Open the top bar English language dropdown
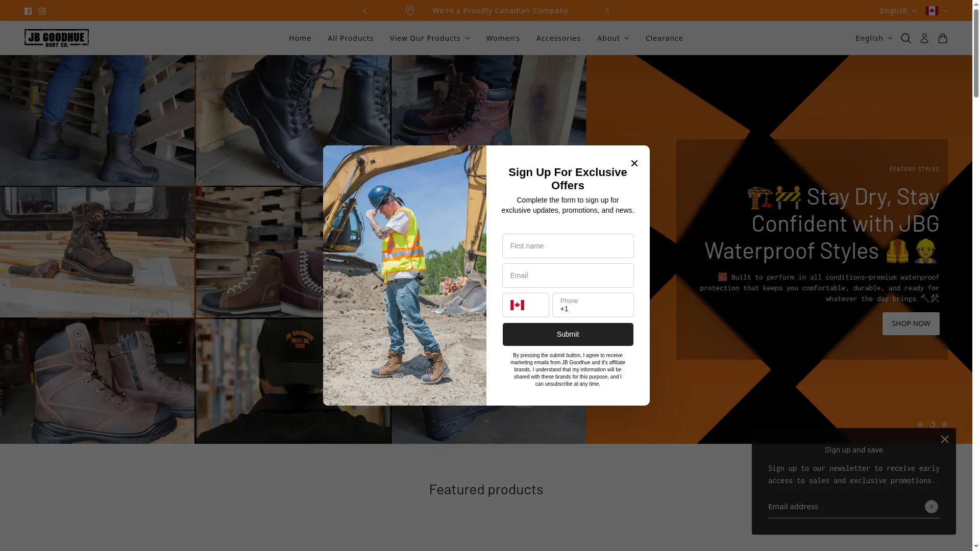 898,11
